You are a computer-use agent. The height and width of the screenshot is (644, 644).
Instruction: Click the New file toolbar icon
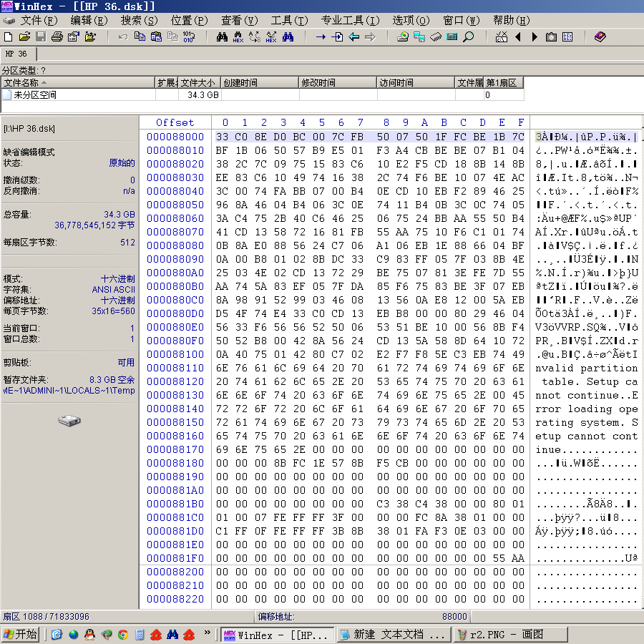(8, 37)
